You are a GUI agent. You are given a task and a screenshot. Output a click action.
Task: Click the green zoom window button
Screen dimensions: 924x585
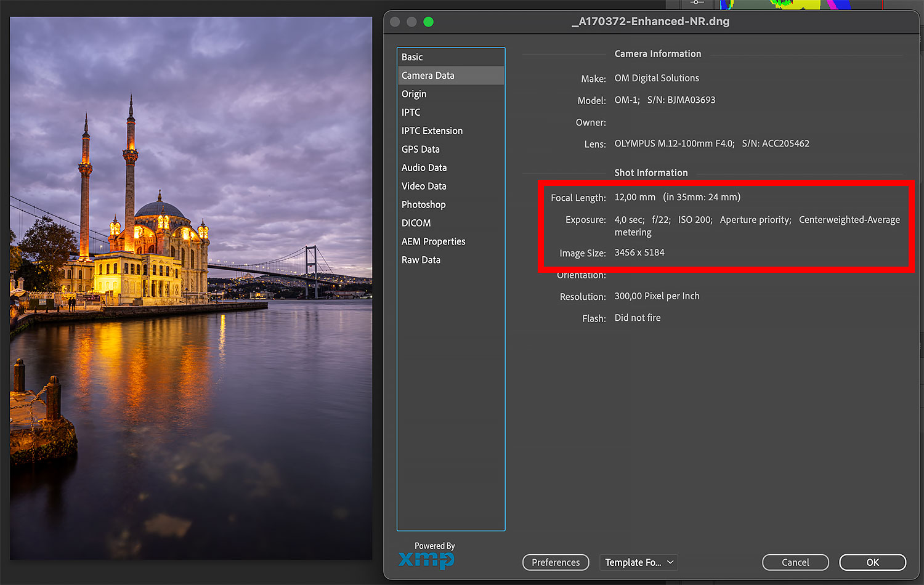pyautogui.click(x=428, y=22)
